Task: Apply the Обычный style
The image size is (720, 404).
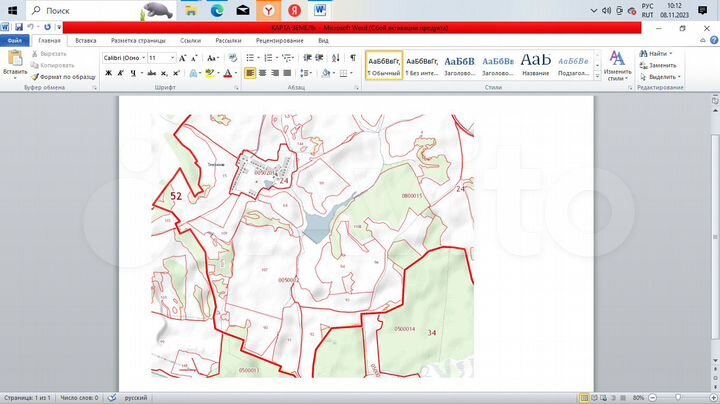Action: pos(384,65)
